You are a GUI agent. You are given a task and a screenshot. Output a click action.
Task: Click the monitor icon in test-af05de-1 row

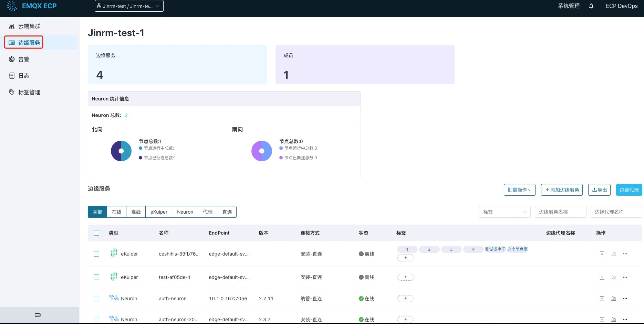(613, 277)
